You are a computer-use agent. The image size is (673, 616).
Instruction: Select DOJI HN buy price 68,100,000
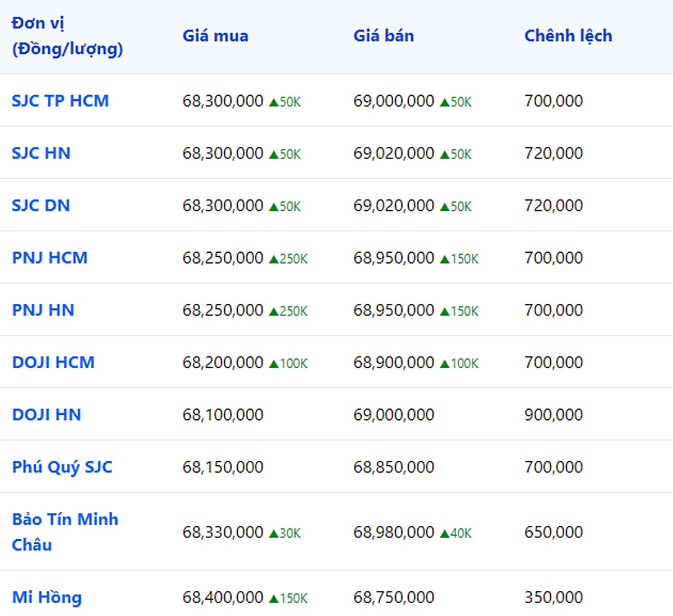click(223, 414)
